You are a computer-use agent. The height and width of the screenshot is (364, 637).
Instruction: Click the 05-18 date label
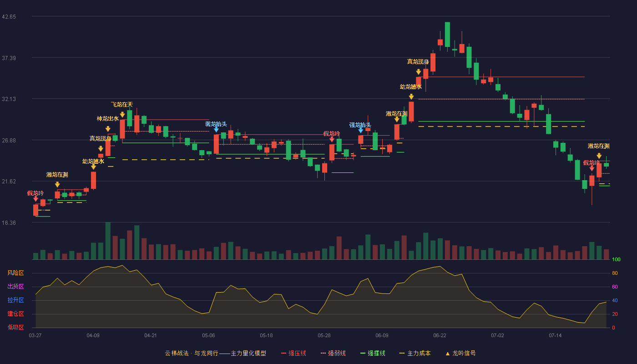pos(266,335)
